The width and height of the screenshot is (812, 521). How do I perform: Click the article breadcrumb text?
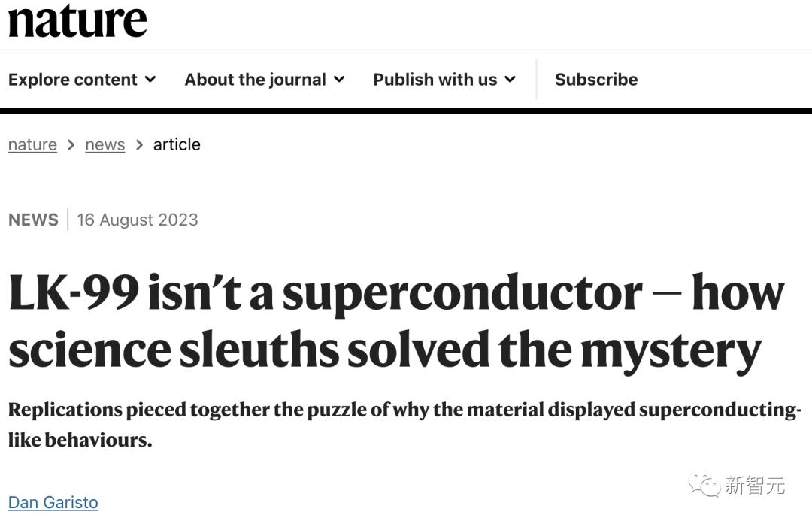pos(177,144)
